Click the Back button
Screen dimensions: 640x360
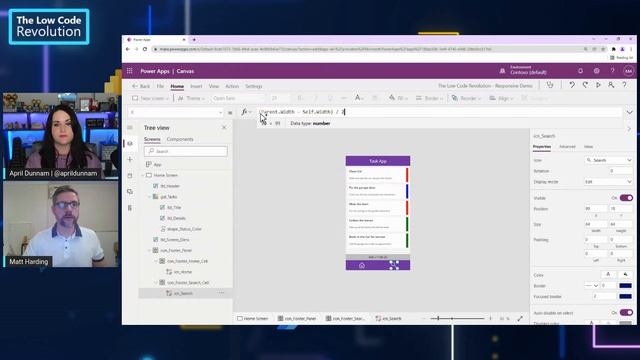click(x=141, y=87)
